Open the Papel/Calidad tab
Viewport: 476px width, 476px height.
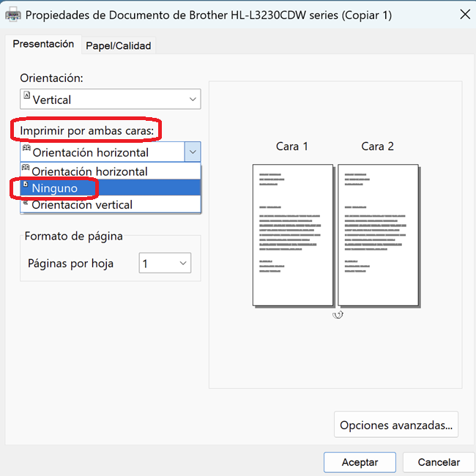(x=118, y=45)
